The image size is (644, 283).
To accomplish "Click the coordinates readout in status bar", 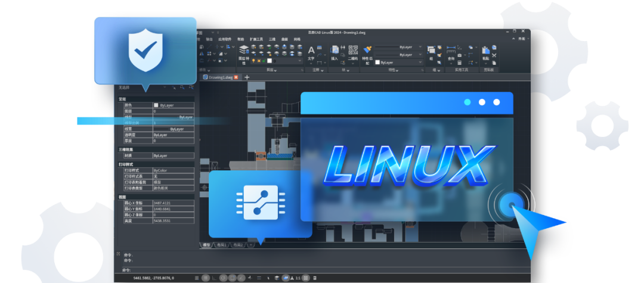I will (x=154, y=278).
